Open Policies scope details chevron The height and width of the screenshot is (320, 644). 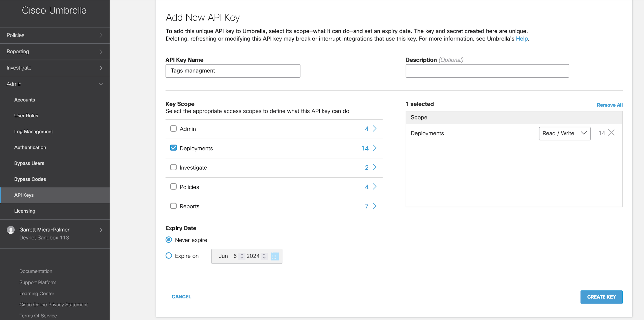375,187
